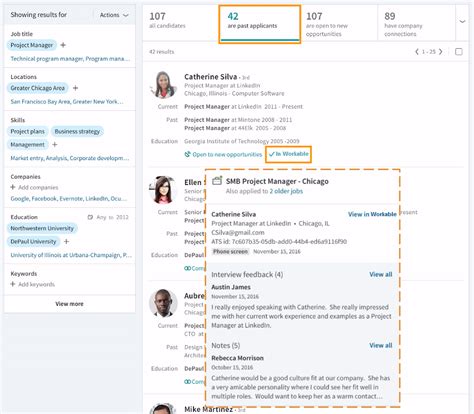Viewport: 474px width, 414px height.
Task: Click Market entry, Analysis skill suggestions
Action: (x=70, y=158)
